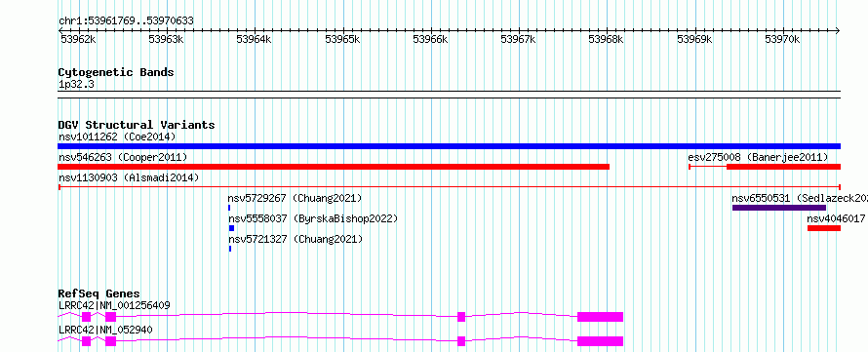Image resolution: width=868 pixels, height=352 pixels.
Task: Click the 53965k ruler position label
Action: [342, 39]
